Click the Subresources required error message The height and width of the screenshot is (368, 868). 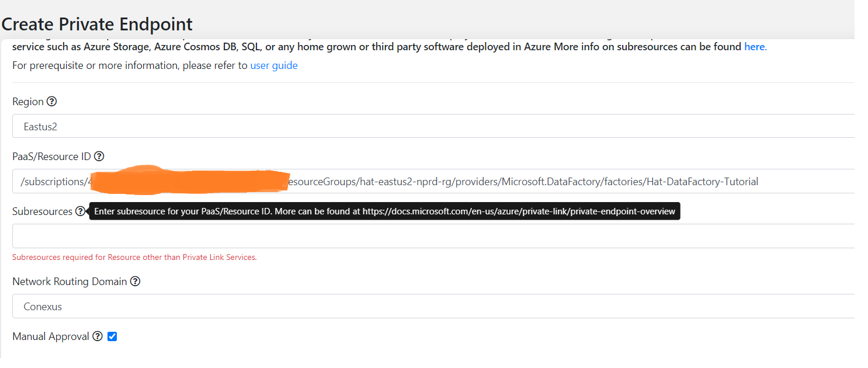[x=134, y=257]
